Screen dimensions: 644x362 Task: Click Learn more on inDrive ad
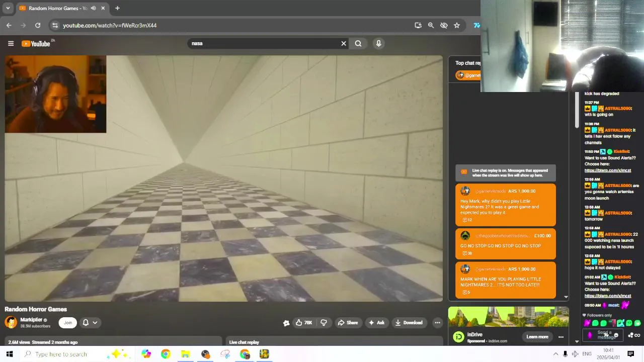537,337
